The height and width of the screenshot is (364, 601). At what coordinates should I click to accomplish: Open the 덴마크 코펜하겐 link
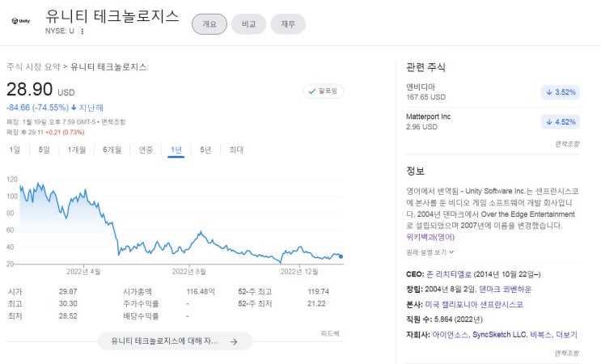pyautogui.click(x=506, y=290)
